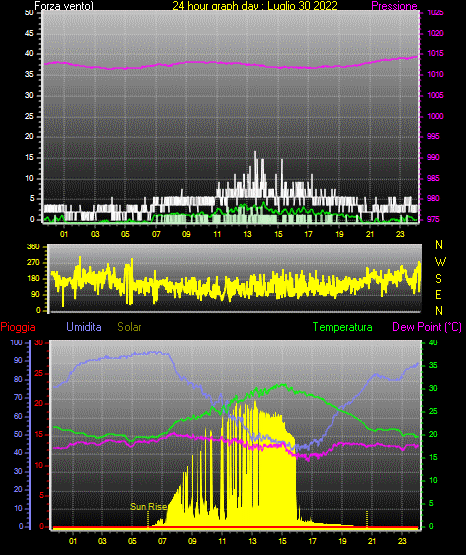Click the 'E' compass direction label
Viewport: 466px width, 555px height.
point(438,294)
